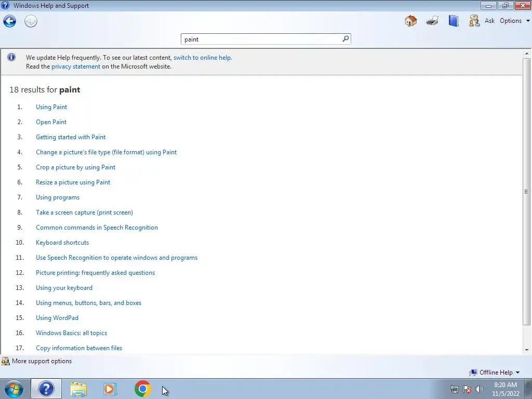
Task: Open Using your keyboard topic
Action: [64, 288]
